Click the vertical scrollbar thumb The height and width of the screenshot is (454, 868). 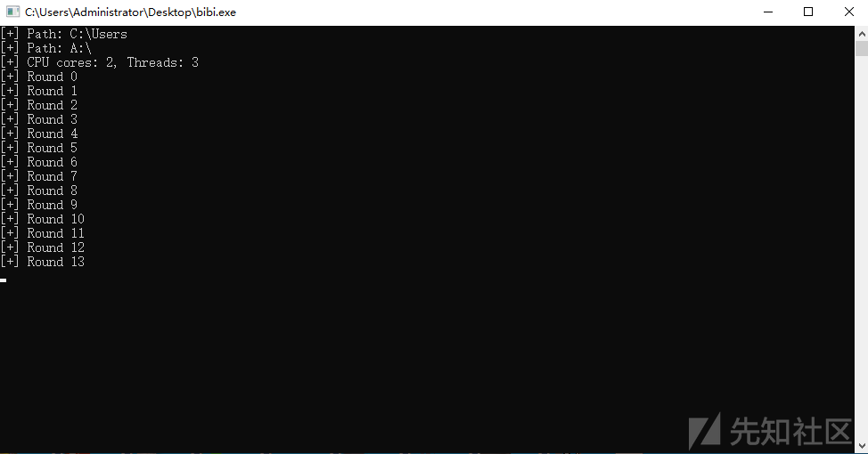click(862, 49)
